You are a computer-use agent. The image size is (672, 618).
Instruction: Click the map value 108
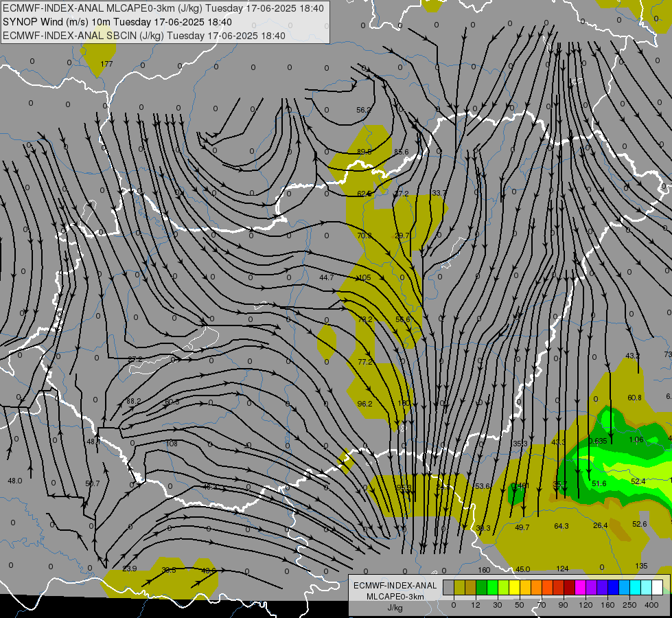click(172, 444)
